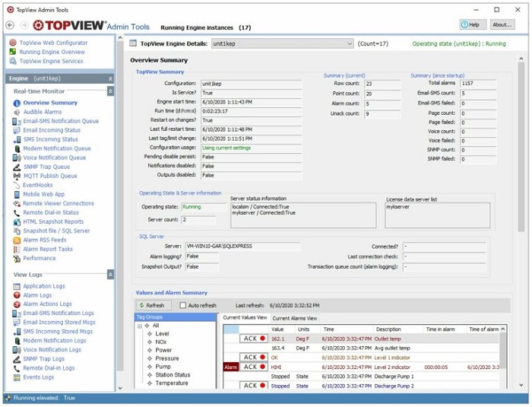Screen dimensions: 532x407
Task: Acknowledge the Outlet temp alarm
Action: point(254,339)
